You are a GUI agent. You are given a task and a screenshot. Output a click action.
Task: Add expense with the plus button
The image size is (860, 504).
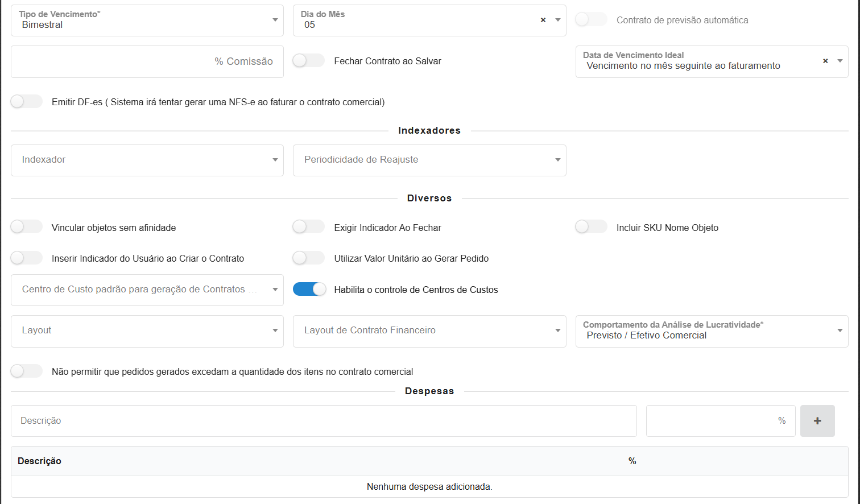817,421
